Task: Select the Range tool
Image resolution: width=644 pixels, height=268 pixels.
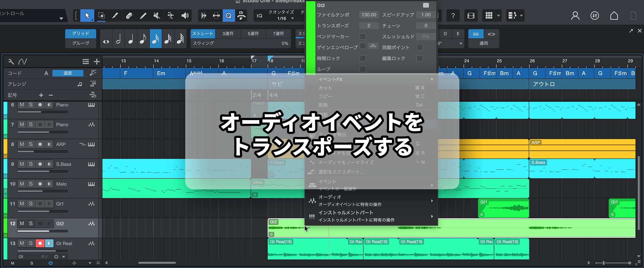Action: click(101, 16)
